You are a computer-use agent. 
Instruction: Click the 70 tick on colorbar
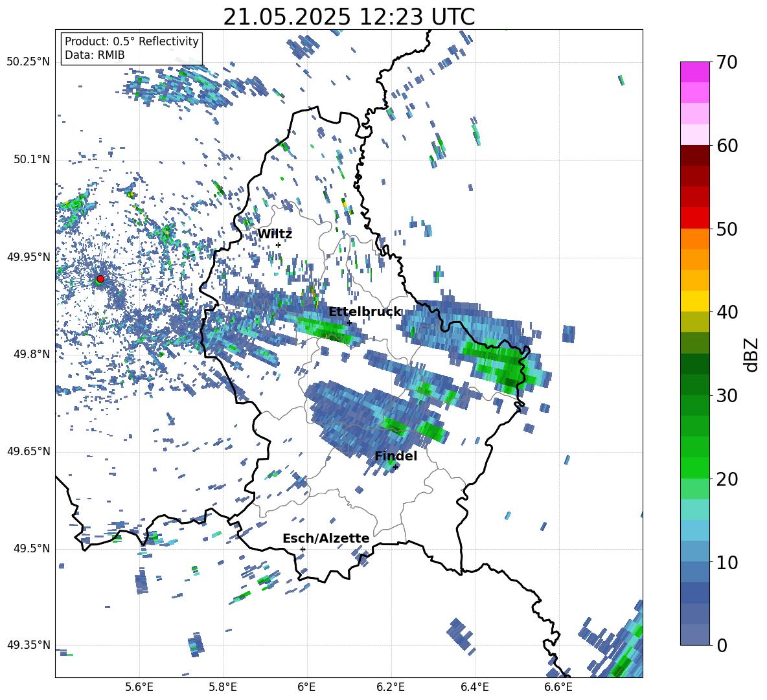point(727,62)
